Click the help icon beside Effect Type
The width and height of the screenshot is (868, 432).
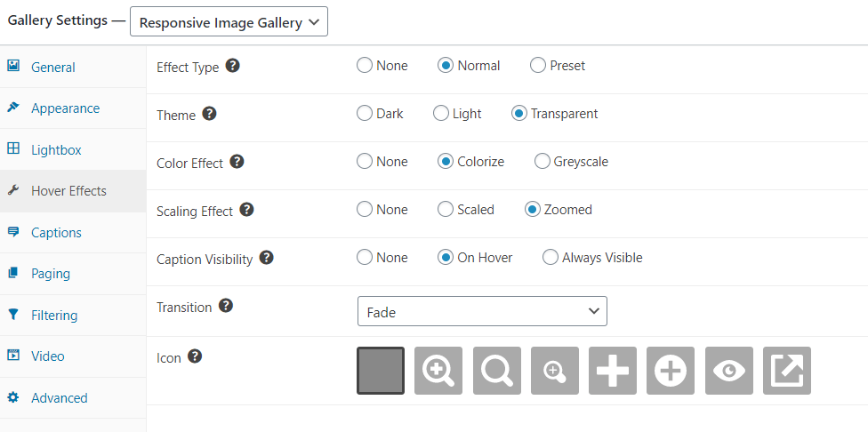pyautogui.click(x=233, y=67)
